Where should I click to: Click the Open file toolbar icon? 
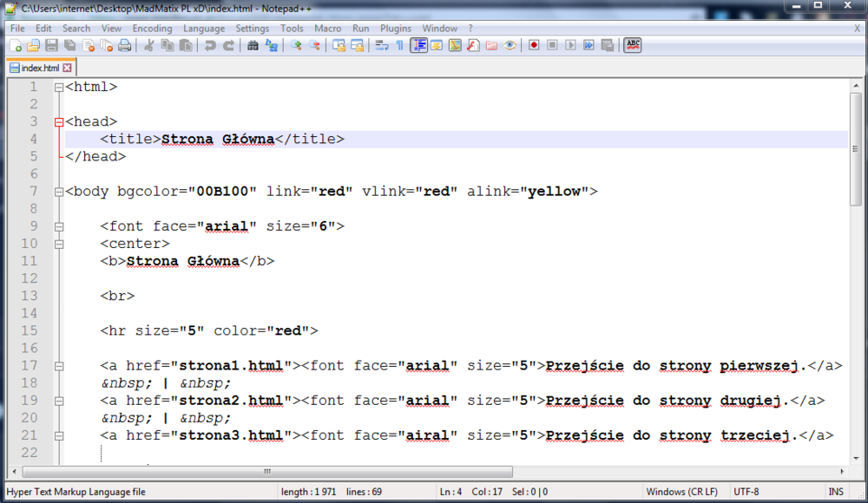(x=33, y=45)
